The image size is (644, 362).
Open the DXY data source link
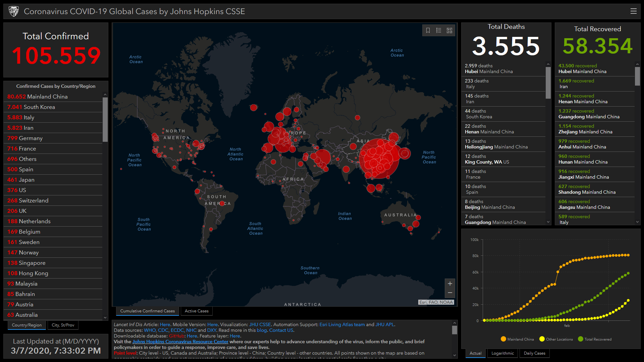[x=212, y=330]
